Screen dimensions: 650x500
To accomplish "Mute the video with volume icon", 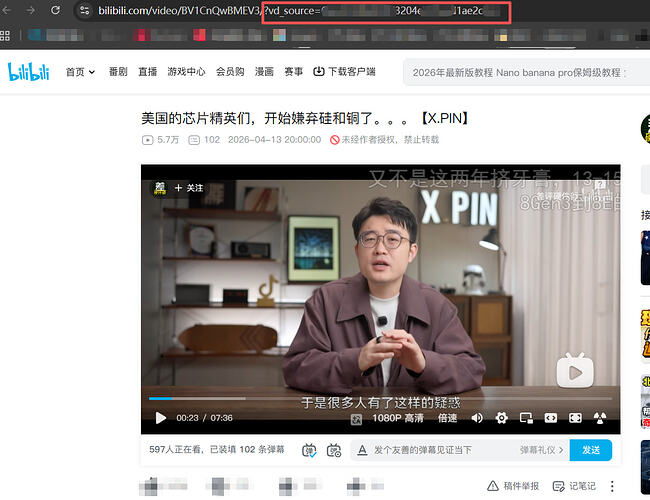I will [x=477, y=418].
